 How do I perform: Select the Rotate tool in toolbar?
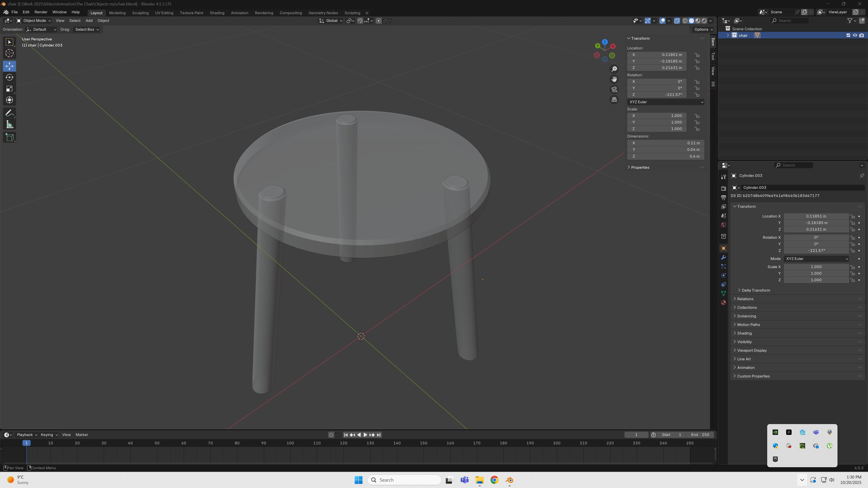pos(9,77)
